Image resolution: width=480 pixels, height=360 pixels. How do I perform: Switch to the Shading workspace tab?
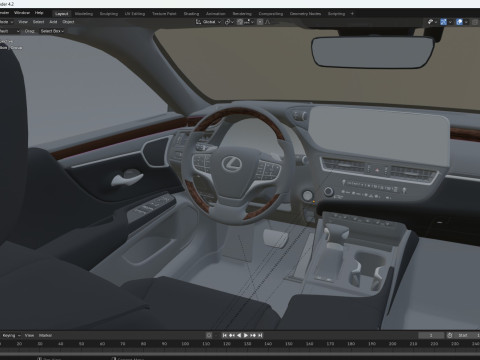coord(191,14)
